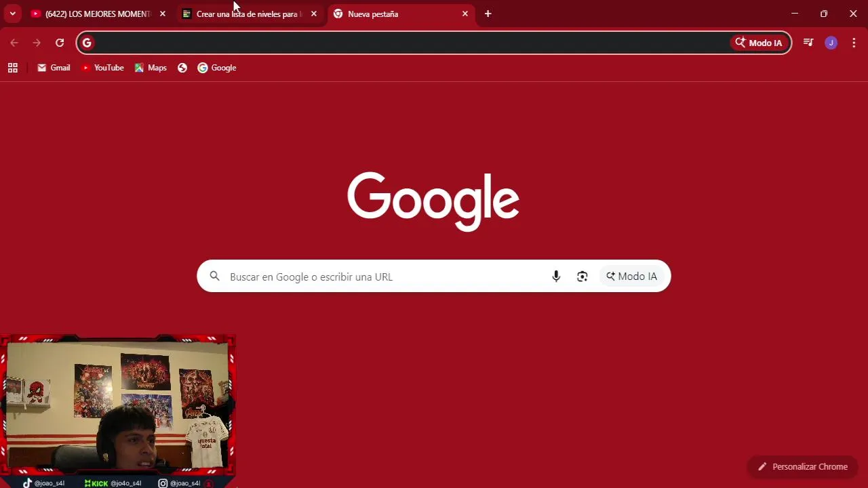Viewport: 868px width, 488px height.
Task: Go forward with the forward arrow
Action: [x=37, y=43]
